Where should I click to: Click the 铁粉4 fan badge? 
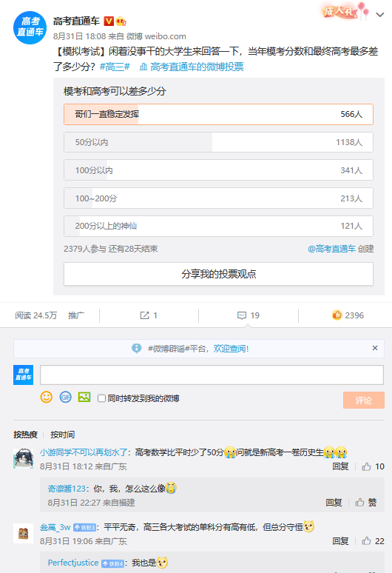point(112,563)
